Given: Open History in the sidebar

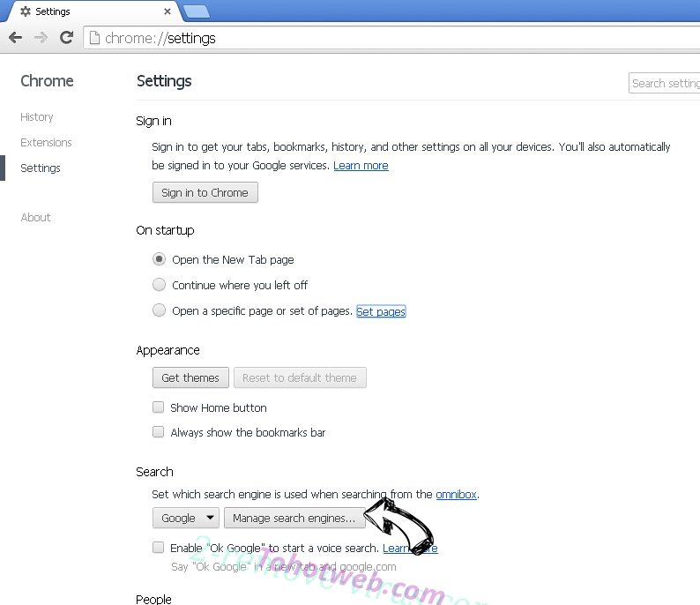Looking at the screenshot, I should tap(37, 117).
